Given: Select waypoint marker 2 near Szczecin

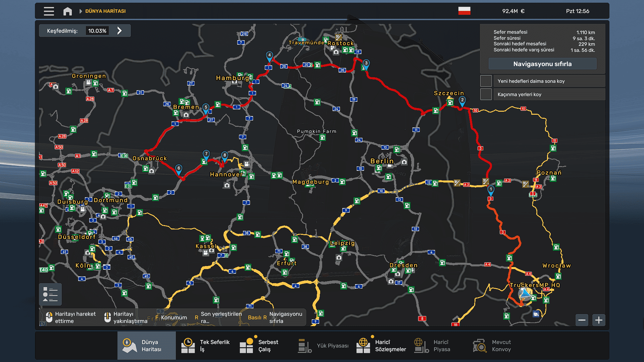Looking at the screenshot, I should click(462, 101).
